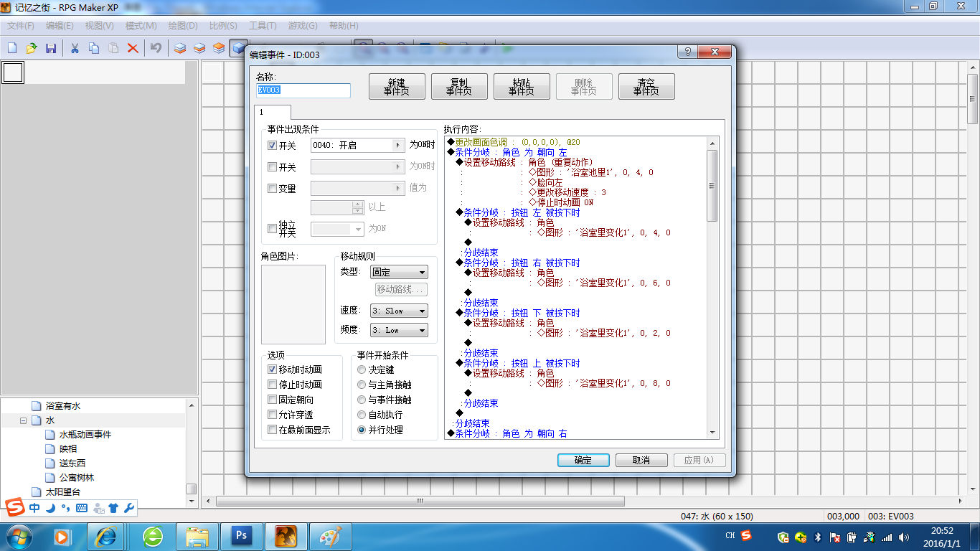Open Photoshop from the taskbar
This screenshot has height=551, width=980.
pos(240,536)
